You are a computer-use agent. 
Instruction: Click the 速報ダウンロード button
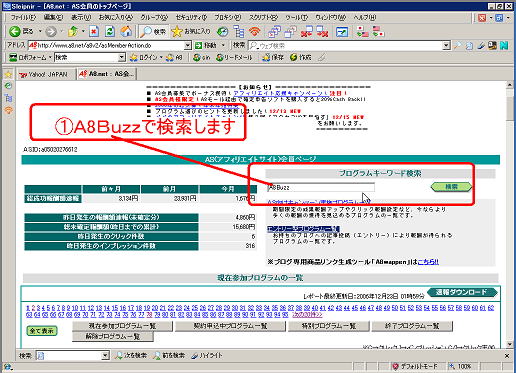click(462, 292)
